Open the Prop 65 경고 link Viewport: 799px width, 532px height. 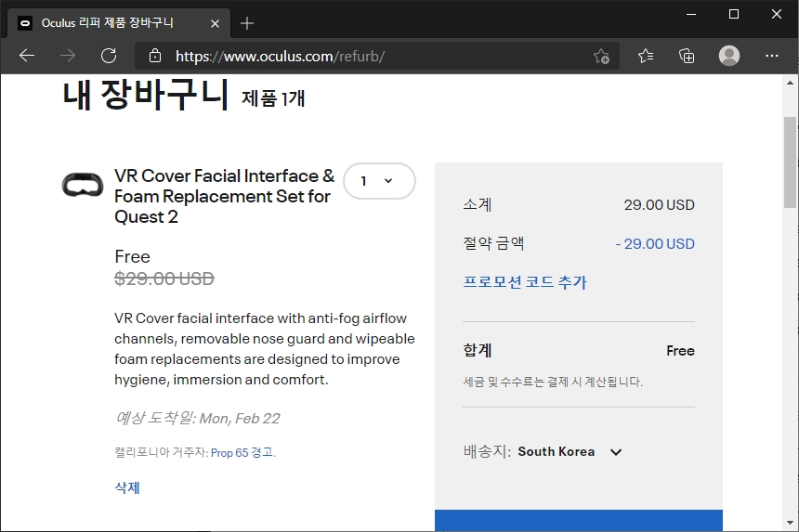click(243, 452)
